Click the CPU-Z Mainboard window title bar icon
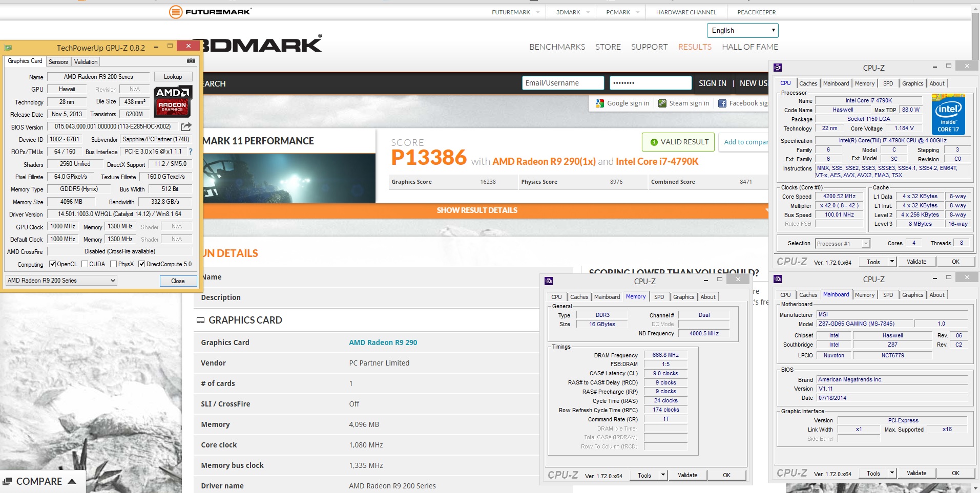The height and width of the screenshot is (493, 980). click(778, 279)
